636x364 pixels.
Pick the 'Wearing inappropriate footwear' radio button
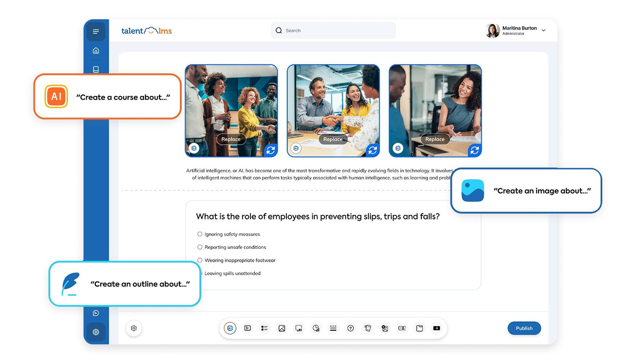click(200, 260)
